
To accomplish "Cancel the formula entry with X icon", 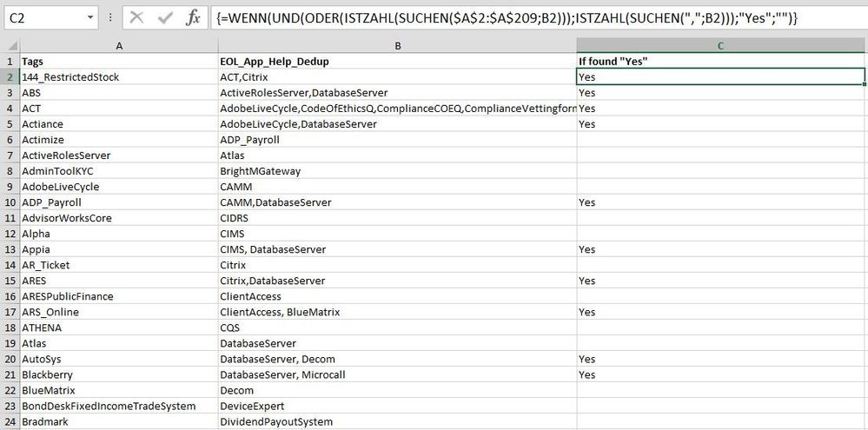I will point(136,17).
